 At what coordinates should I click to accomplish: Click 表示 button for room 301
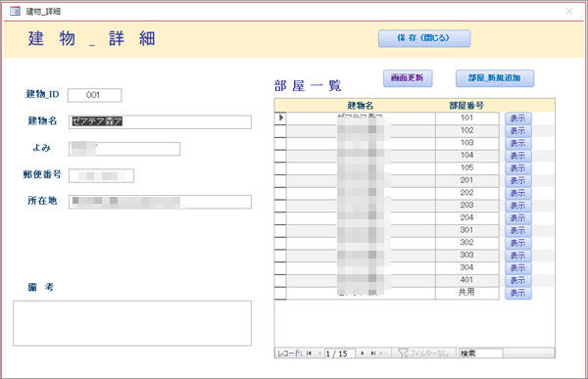click(x=517, y=230)
